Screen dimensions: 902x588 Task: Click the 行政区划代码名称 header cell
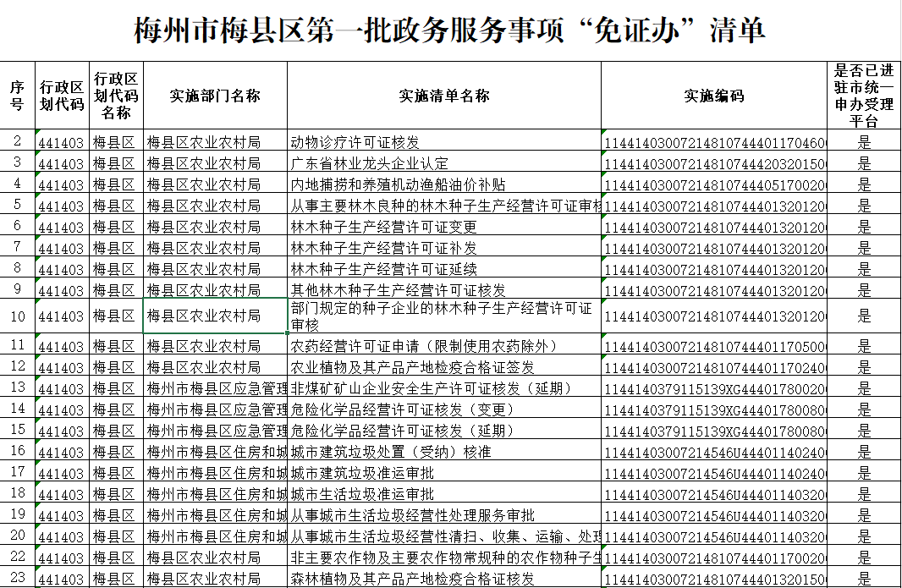click(x=115, y=96)
